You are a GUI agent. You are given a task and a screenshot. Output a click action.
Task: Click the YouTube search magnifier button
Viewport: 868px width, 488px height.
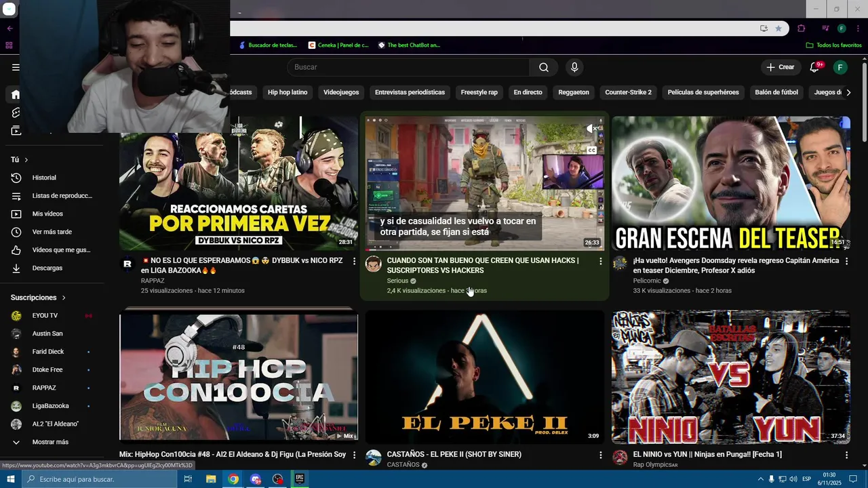point(544,67)
